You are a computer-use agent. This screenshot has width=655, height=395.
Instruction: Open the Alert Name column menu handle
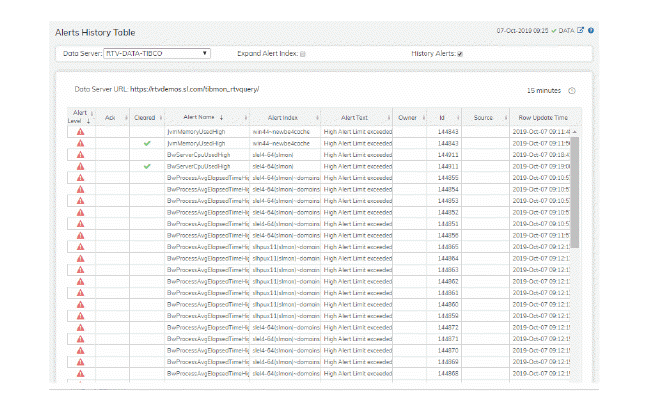(x=246, y=118)
